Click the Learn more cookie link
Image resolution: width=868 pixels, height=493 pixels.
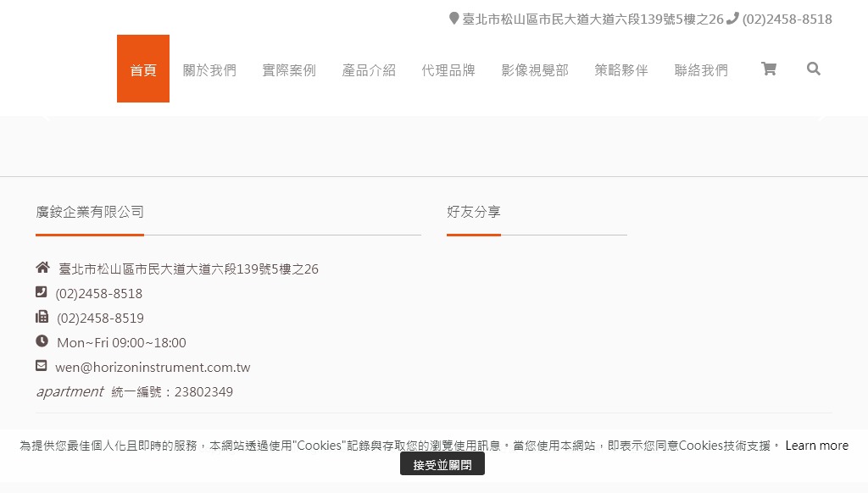point(816,446)
